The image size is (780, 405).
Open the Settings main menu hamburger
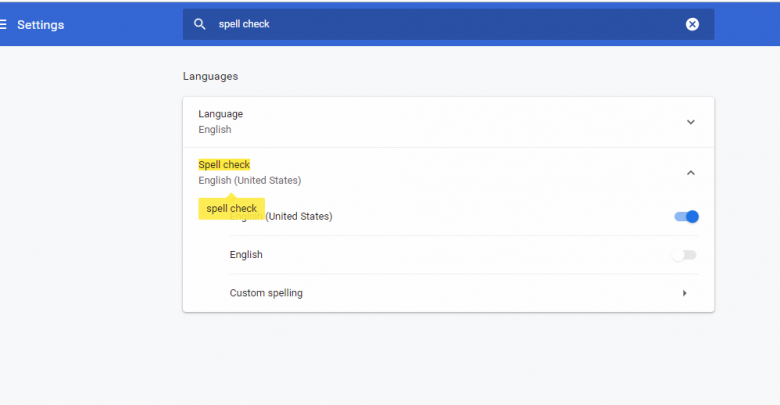(4, 25)
